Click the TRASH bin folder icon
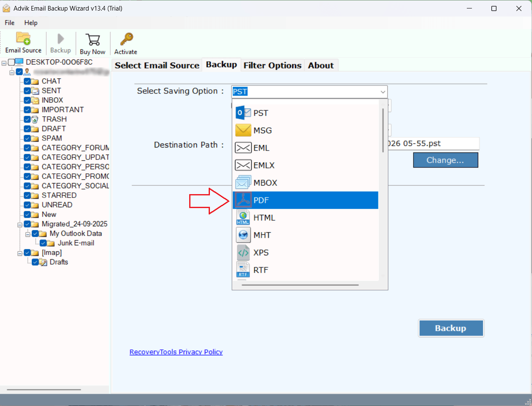The image size is (532, 406). (x=35, y=119)
